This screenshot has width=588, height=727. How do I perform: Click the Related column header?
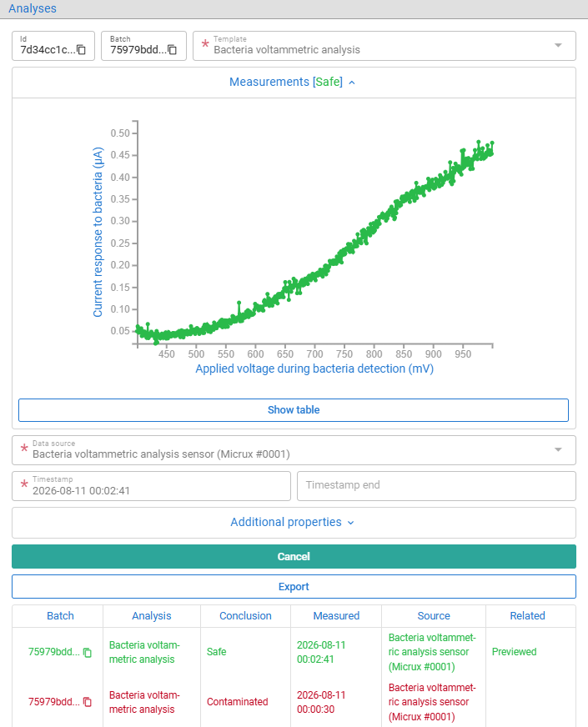pos(527,616)
